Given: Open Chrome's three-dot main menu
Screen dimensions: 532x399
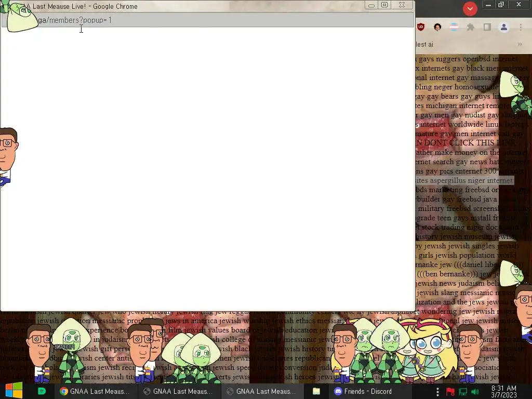Looking at the screenshot, I should click(x=521, y=27).
